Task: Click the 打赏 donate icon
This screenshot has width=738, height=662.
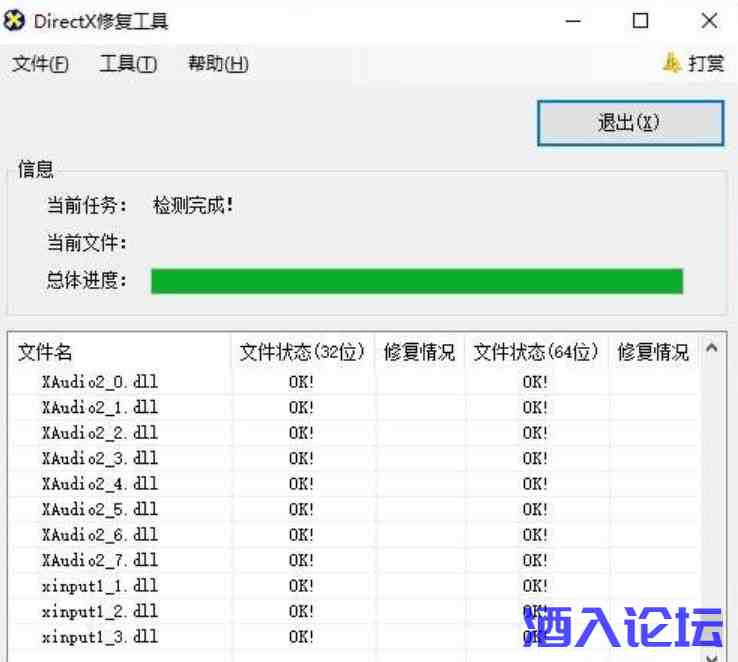Action: pyautogui.click(x=672, y=63)
